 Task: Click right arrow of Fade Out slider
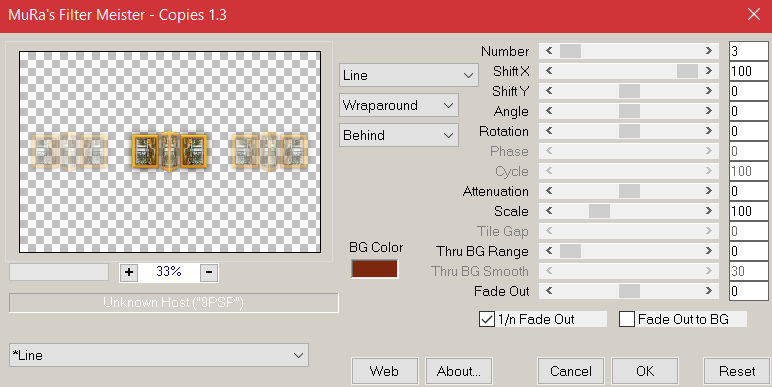click(708, 291)
